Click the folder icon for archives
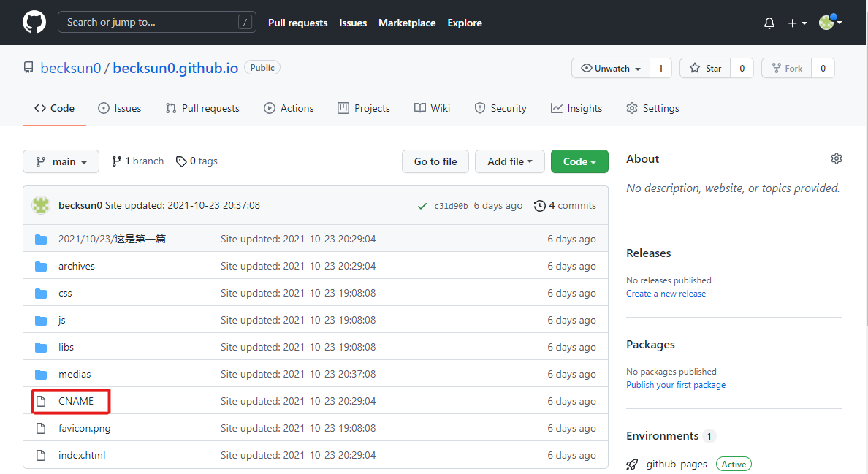 (x=41, y=266)
